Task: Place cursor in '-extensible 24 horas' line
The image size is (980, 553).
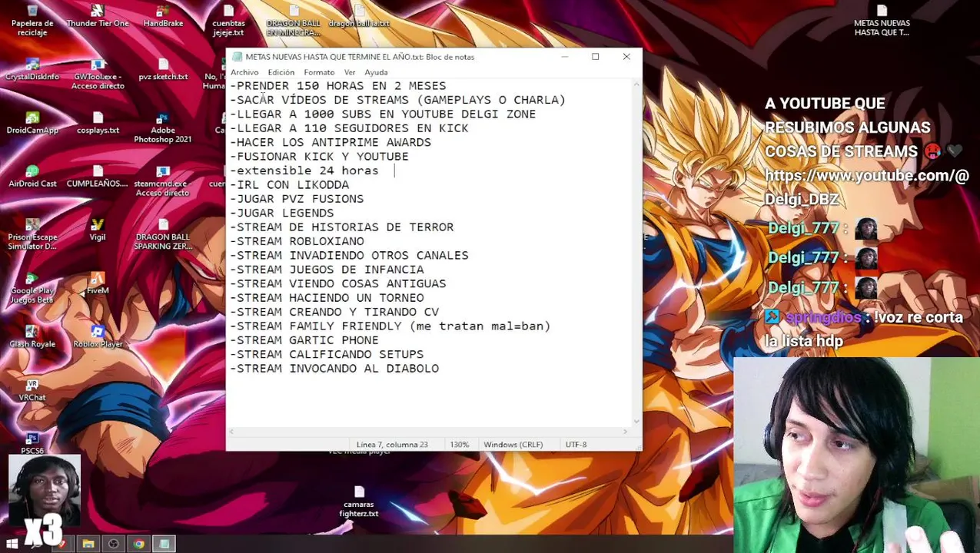Action: pyautogui.click(x=304, y=171)
